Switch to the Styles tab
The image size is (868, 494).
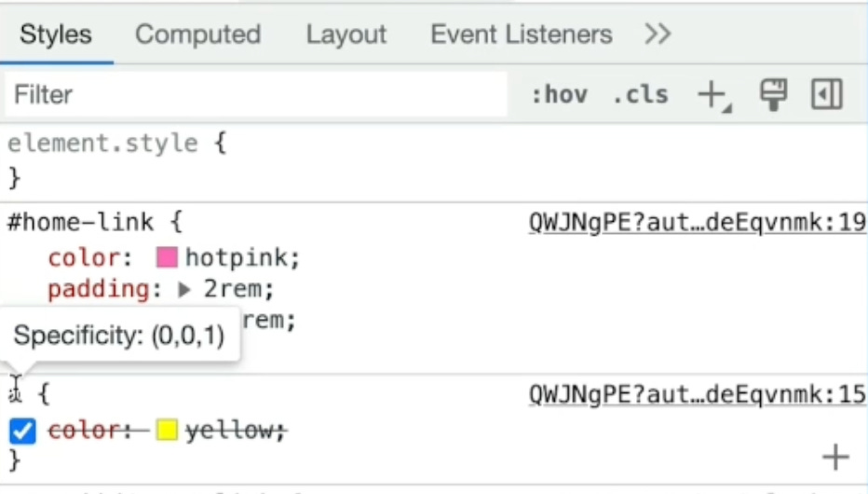[56, 34]
